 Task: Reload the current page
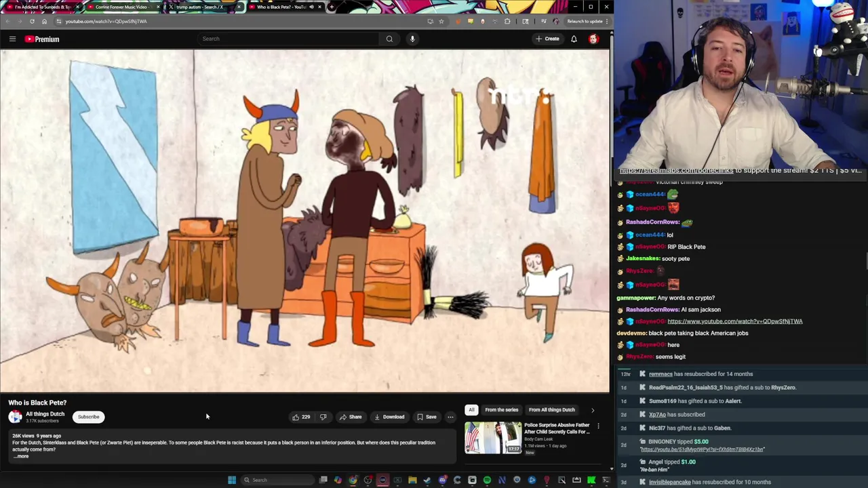click(x=32, y=21)
